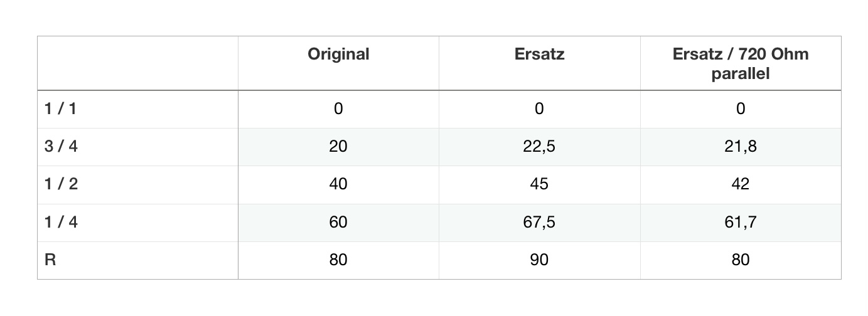Viewport: 868px width, 316px height.
Task: Select the cell containing 90
Action: click(539, 260)
